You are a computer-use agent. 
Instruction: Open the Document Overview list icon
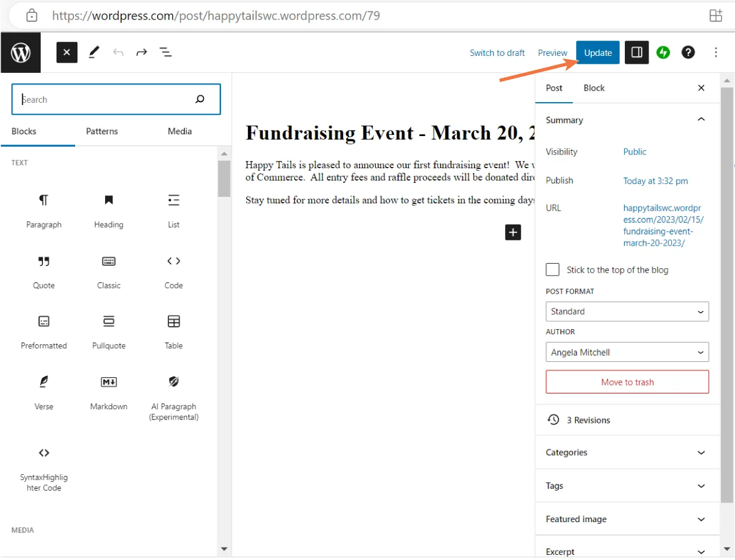pyautogui.click(x=165, y=52)
